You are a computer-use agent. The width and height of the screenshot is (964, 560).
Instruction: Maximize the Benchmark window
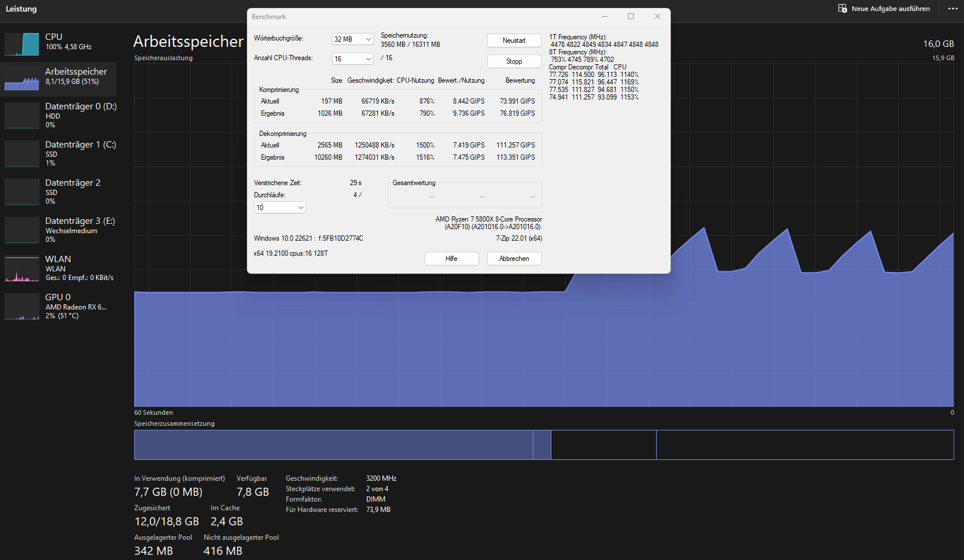pos(631,16)
